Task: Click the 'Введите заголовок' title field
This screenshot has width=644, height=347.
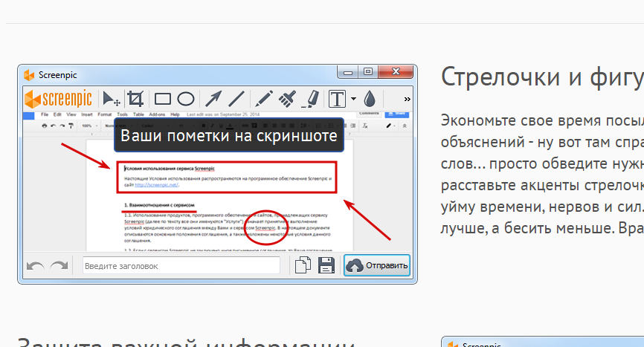Action: click(x=181, y=266)
